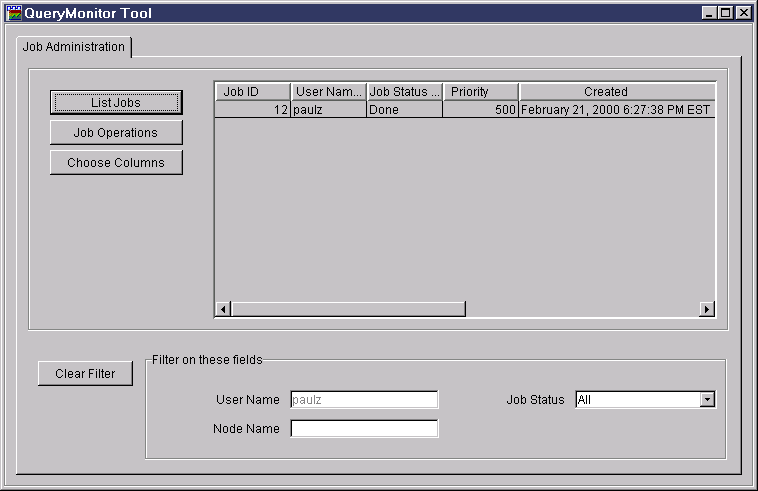Select the Job ID cell with 12
758x491 pixels.
(x=253, y=110)
